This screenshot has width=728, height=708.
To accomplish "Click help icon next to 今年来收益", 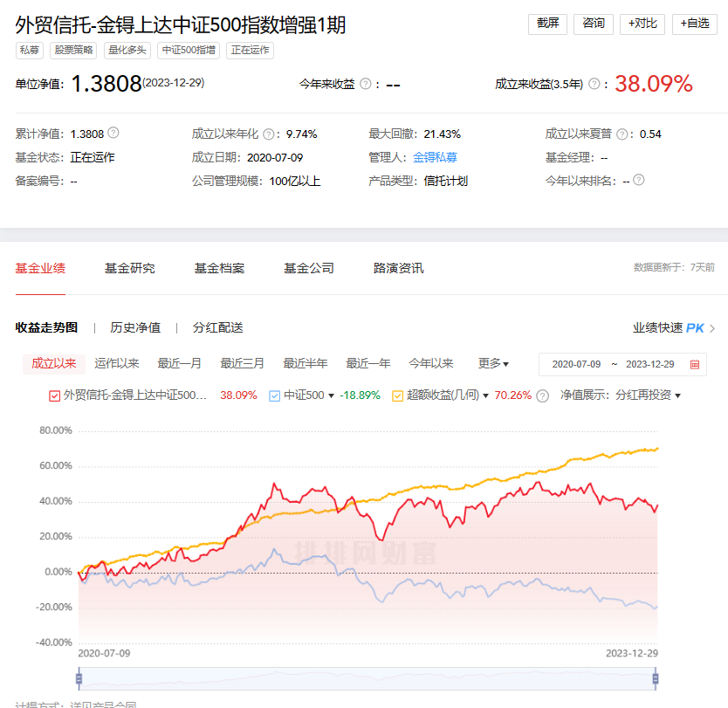I will coord(366,84).
